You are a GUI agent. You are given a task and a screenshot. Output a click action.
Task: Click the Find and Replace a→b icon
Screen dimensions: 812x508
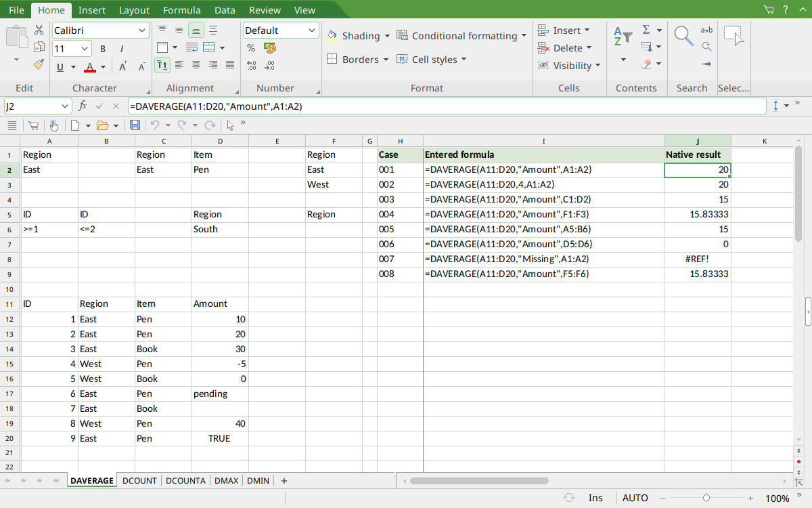click(706, 30)
